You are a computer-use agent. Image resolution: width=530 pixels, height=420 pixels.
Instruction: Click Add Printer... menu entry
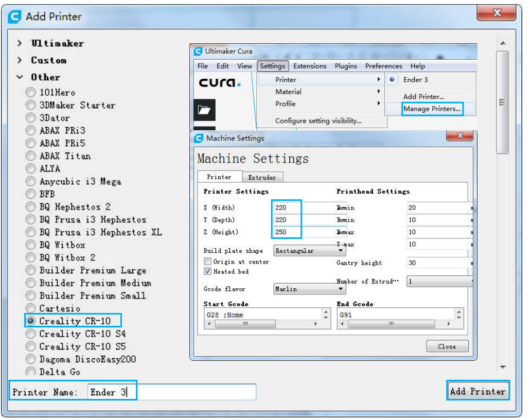[x=423, y=97]
